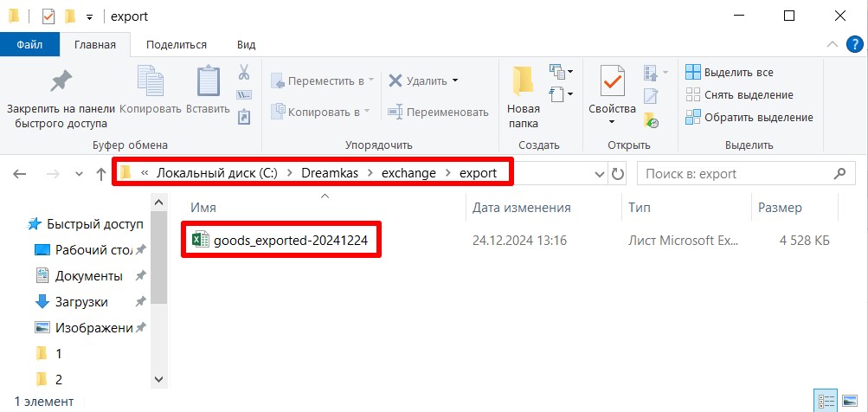
Task: Click Локальный диск (C:) in path
Action: pyautogui.click(x=216, y=173)
